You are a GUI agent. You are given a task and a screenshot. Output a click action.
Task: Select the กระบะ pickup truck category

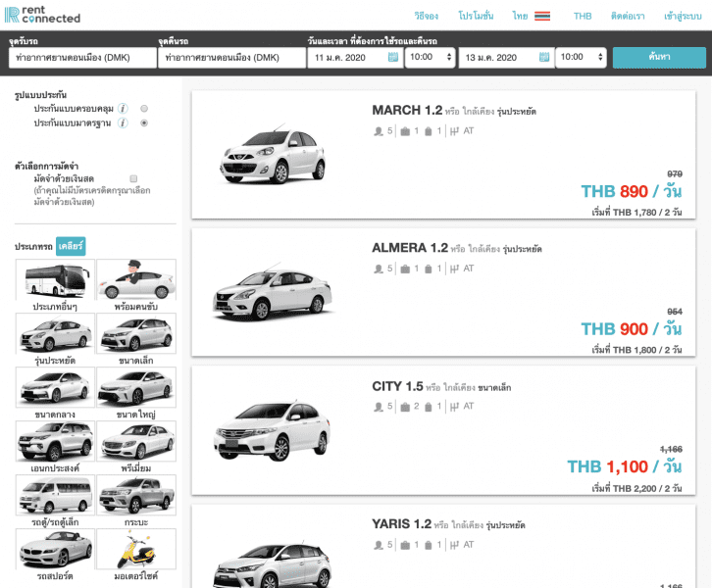pyautogui.click(x=136, y=502)
